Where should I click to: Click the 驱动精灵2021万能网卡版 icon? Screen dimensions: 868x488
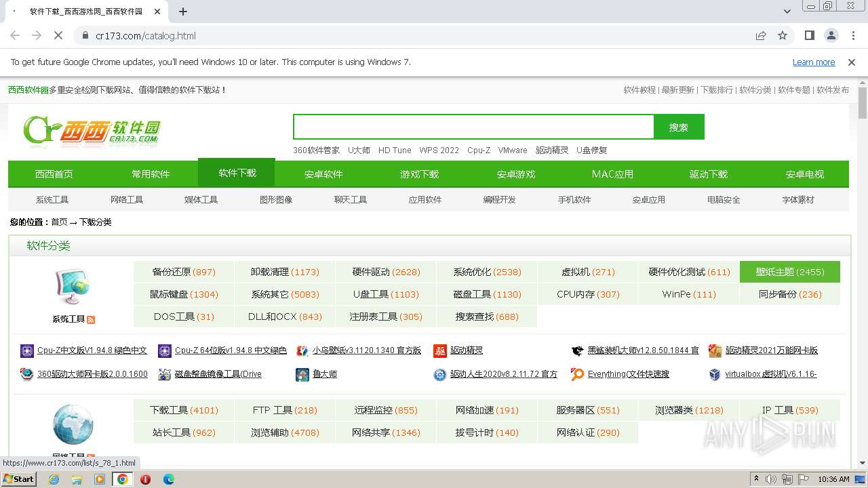click(715, 351)
